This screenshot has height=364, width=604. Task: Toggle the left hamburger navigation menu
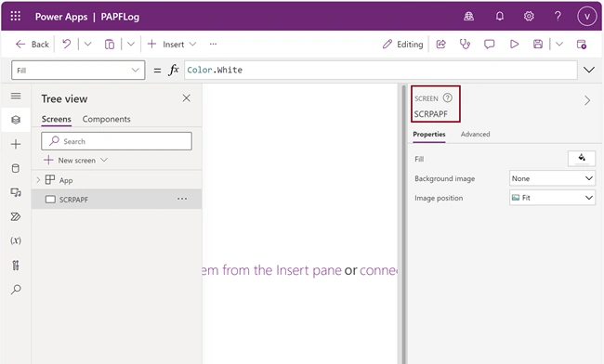point(16,96)
